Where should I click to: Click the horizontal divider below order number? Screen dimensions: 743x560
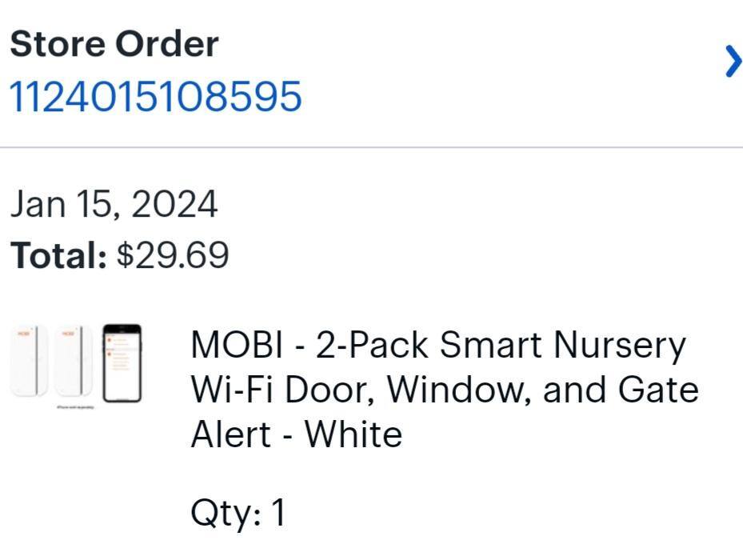point(371,147)
